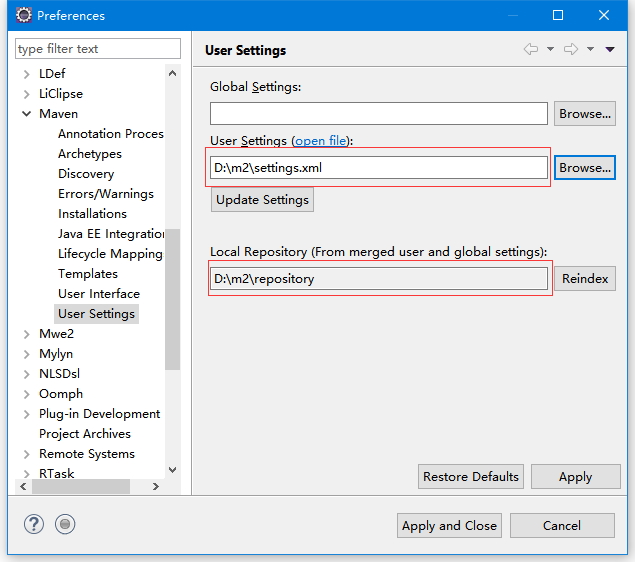Click Update Settings button
Image resolution: width=635 pixels, height=562 pixels.
263,200
